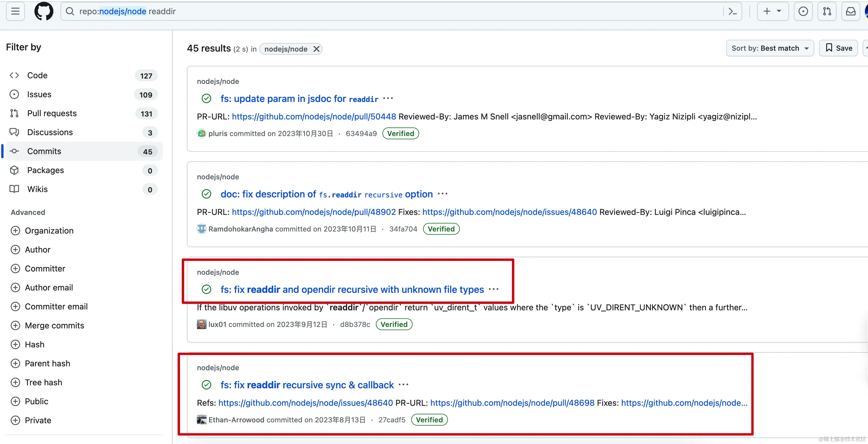Open commit hash 34fa704
The height and width of the screenshot is (444, 868).
click(x=403, y=229)
